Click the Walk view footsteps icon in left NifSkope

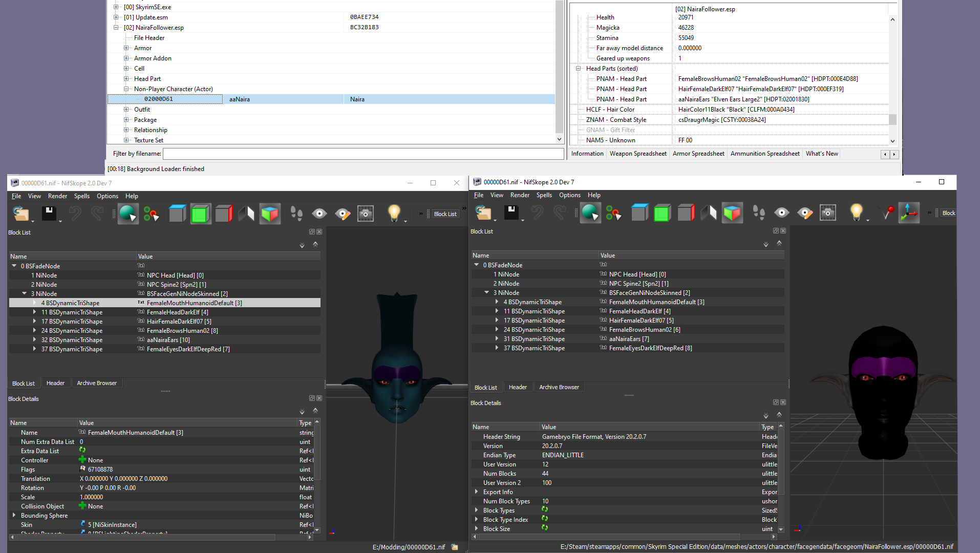point(296,214)
